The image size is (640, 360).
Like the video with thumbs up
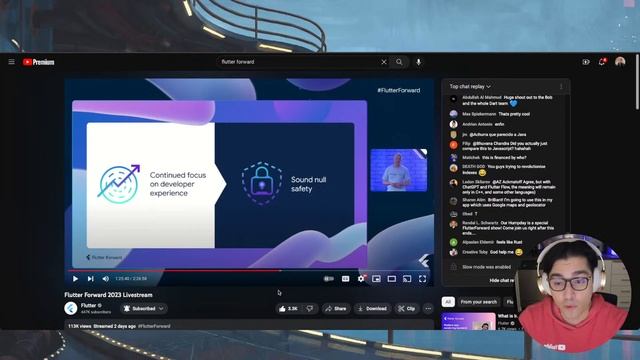(x=289, y=309)
